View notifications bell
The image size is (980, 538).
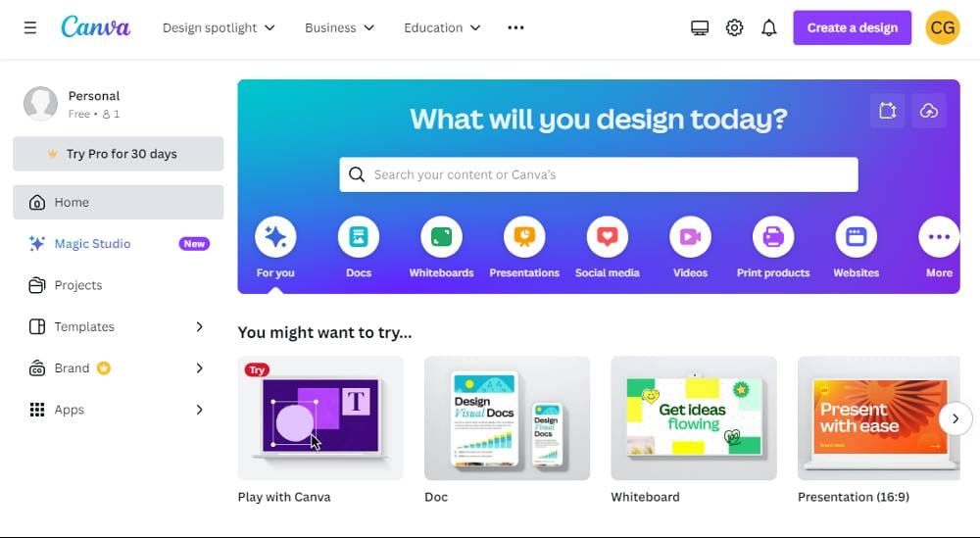click(x=768, y=27)
